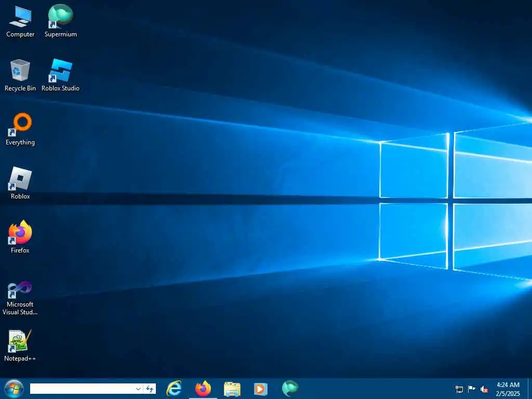Select the Microsoft Visual Studio shortcut
Viewport: 532px width, 399px height.
coord(20,299)
